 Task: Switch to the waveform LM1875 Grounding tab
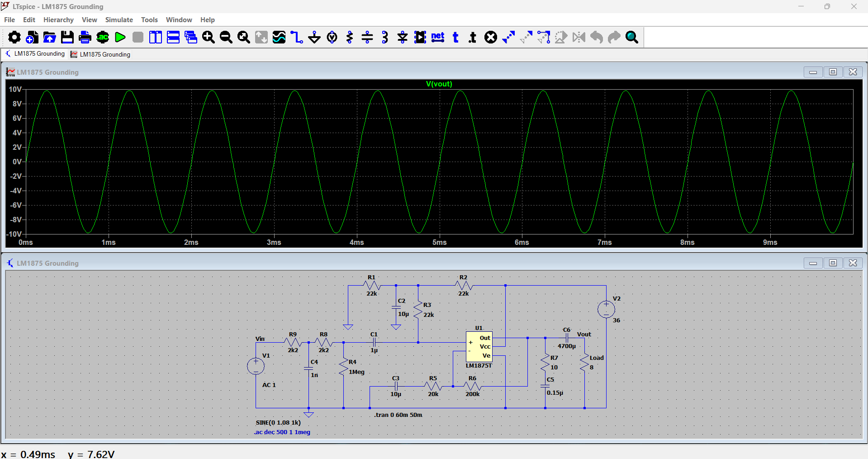(x=100, y=54)
